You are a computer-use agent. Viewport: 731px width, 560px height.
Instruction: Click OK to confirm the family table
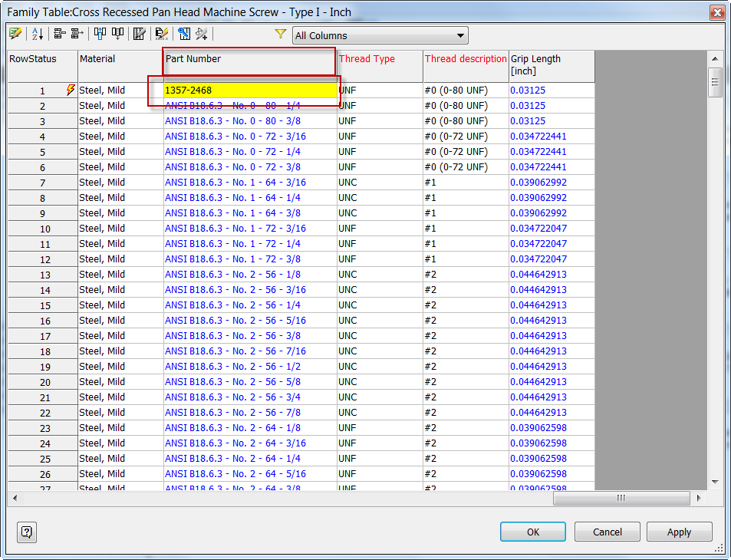pos(532,531)
